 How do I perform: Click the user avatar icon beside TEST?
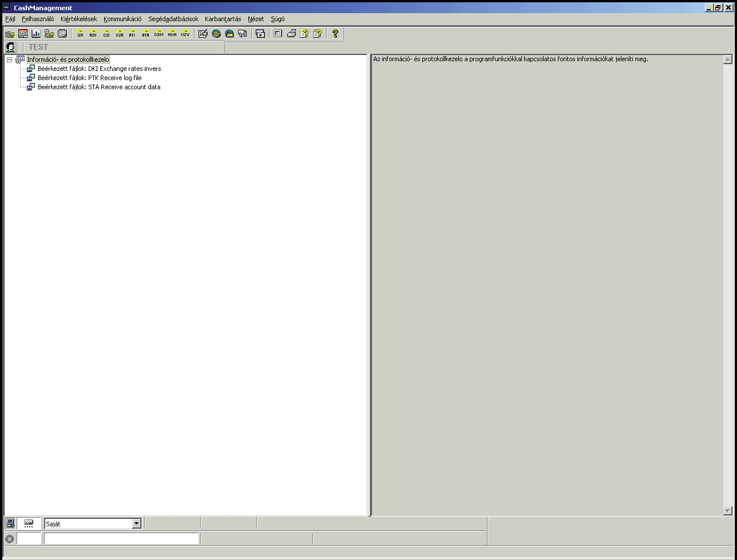(10, 47)
